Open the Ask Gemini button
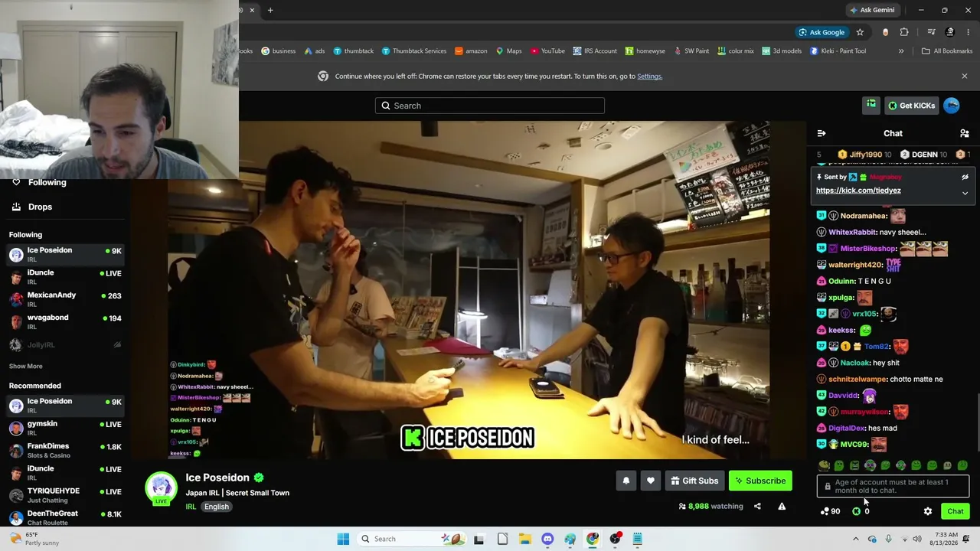Screen dimensions: 980x551 click(x=872, y=10)
